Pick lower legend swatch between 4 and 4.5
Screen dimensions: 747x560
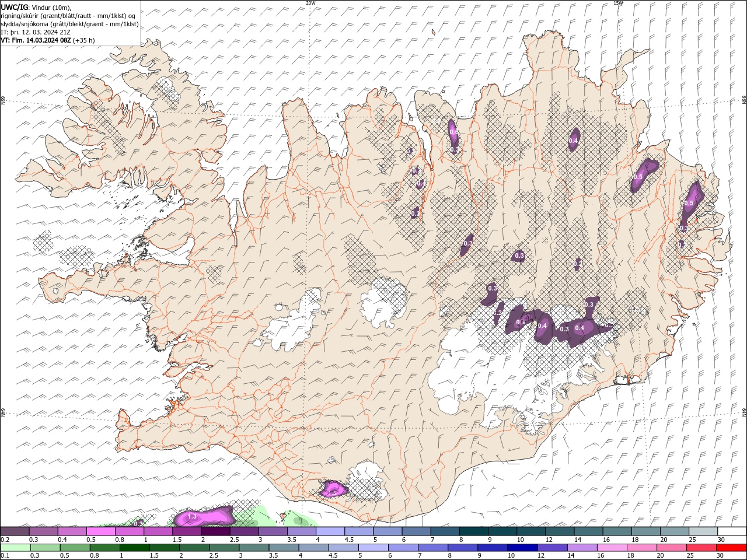tap(314, 548)
